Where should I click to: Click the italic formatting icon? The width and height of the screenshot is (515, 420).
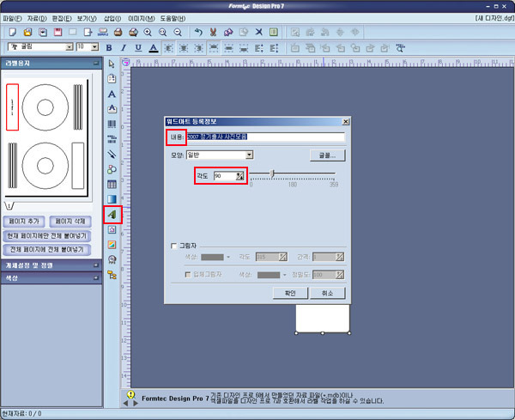pyautogui.click(x=123, y=47)
